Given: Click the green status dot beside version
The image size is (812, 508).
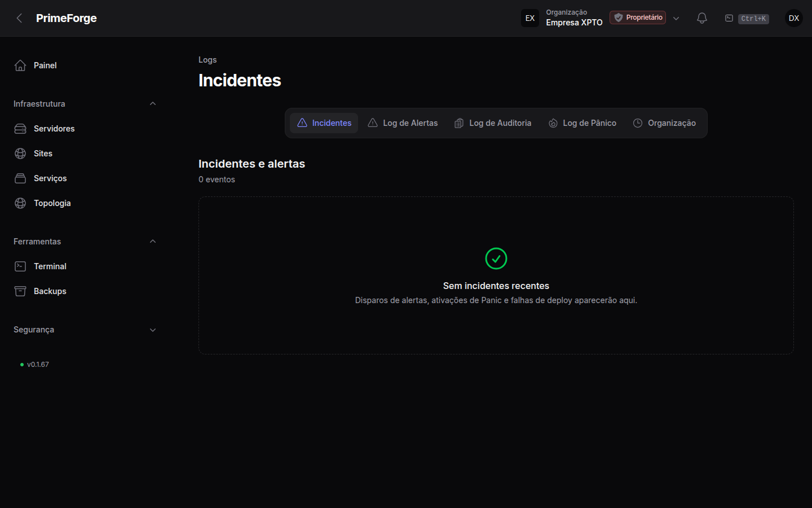Looking at the screenshot, I should click(x=22, y=365).
